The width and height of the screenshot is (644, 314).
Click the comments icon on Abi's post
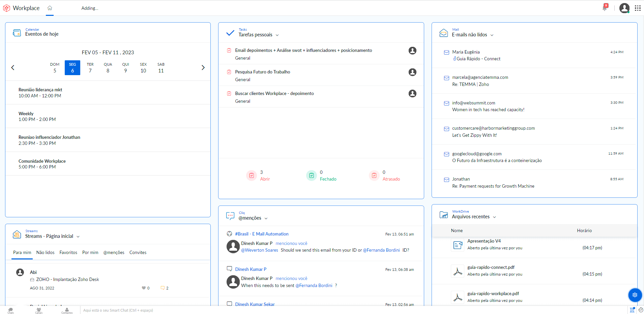[163, 288]
